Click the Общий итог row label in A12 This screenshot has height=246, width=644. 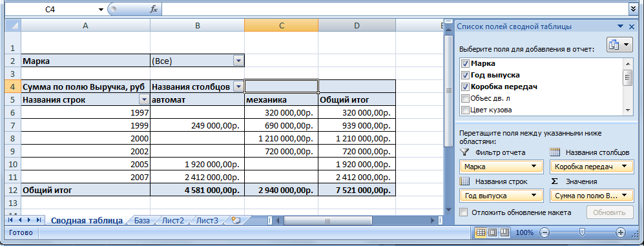85,190
